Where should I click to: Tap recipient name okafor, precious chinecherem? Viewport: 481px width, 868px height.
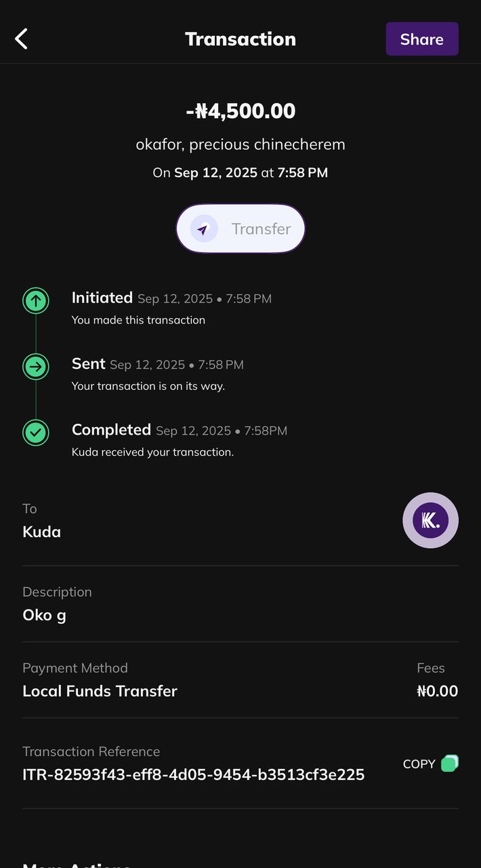tap(240, 144)
